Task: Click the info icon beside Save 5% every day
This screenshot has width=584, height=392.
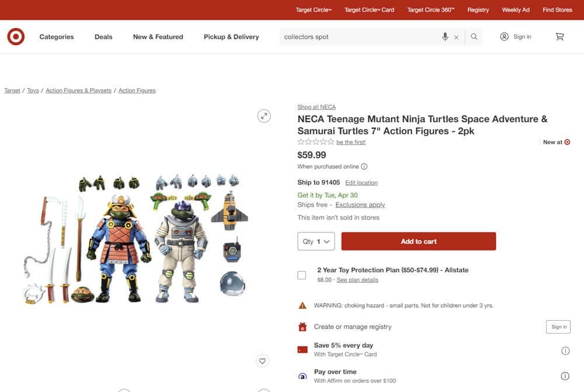Action: [x=565, y=351]
